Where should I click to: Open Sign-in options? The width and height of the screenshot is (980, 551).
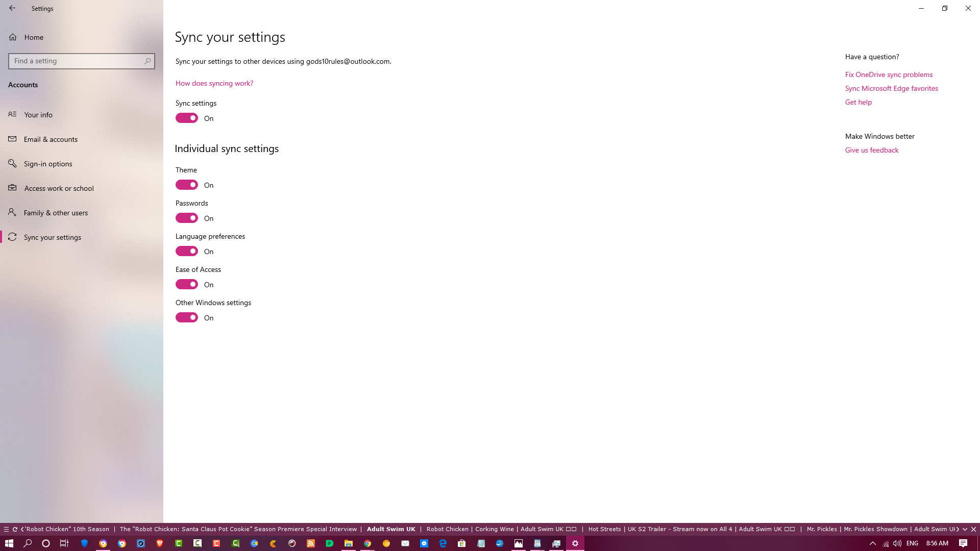48,164
